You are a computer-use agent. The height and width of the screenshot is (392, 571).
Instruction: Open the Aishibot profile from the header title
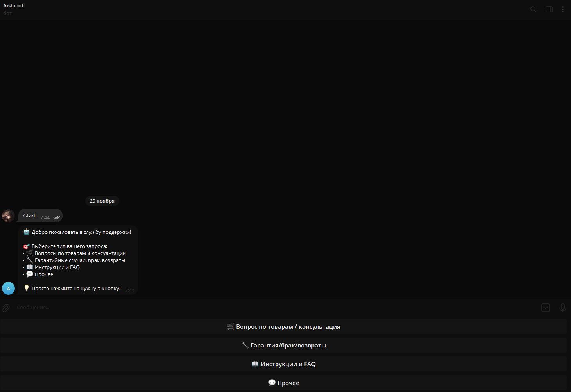(13, 6)
